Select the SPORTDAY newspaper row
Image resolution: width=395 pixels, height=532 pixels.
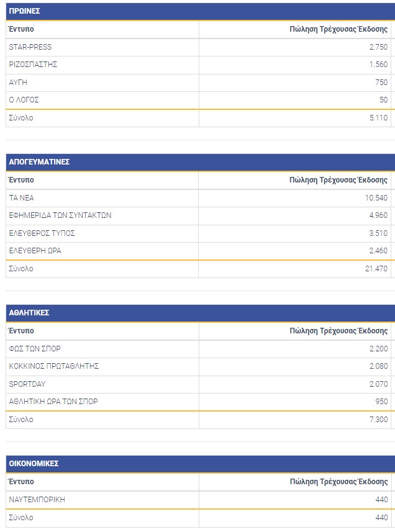tap(27, 384)
